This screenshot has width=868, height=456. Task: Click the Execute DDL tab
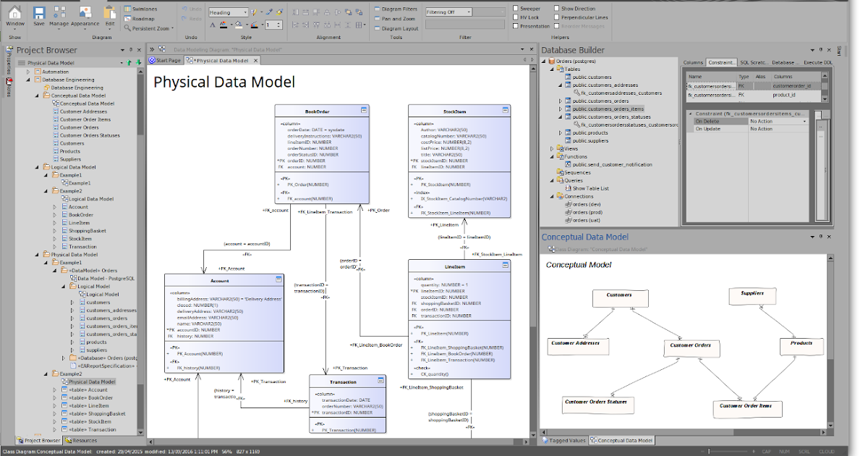(x=817, y=62)
